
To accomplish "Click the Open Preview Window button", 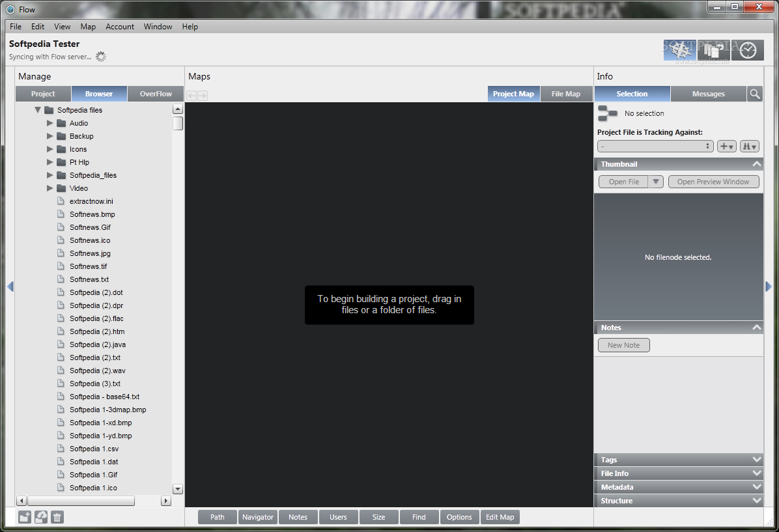I will [713, 182].
